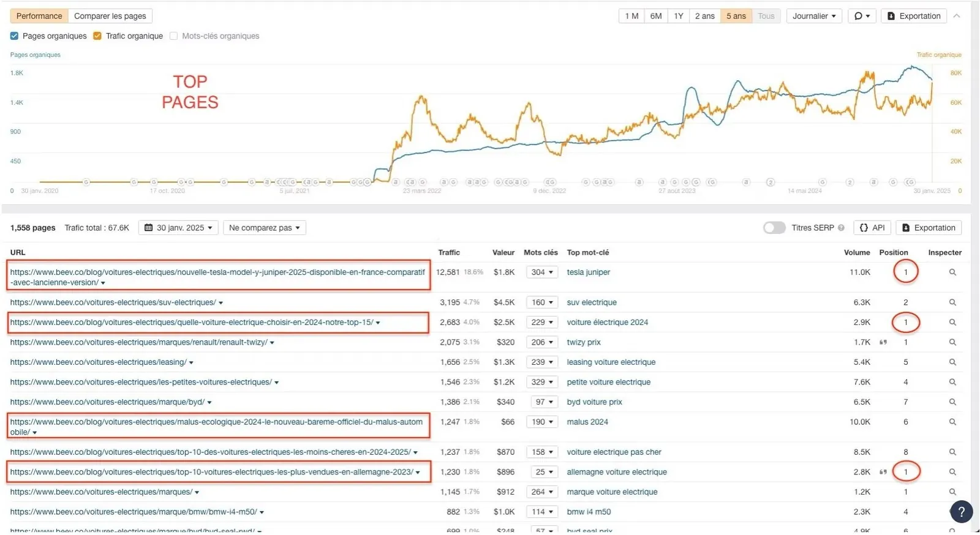Switch to the Comparer les pages tab
Screen dimensions: 980x535
coord(110,16)
